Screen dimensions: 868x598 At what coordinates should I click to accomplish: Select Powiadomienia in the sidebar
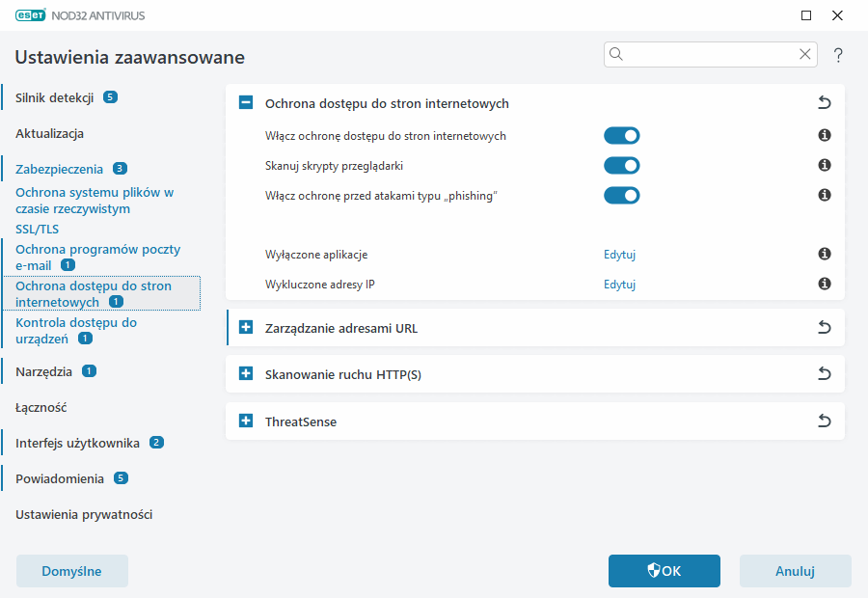(59, 478)
